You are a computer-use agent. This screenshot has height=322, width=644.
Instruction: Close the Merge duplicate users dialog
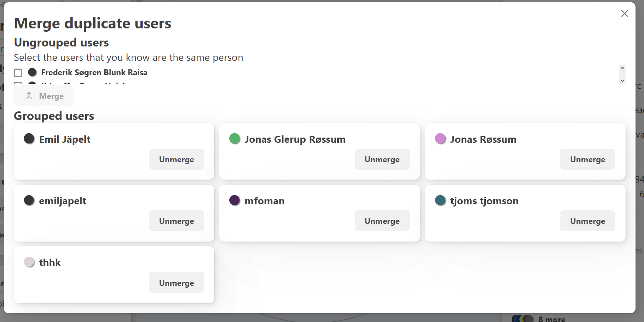(624, 13)
